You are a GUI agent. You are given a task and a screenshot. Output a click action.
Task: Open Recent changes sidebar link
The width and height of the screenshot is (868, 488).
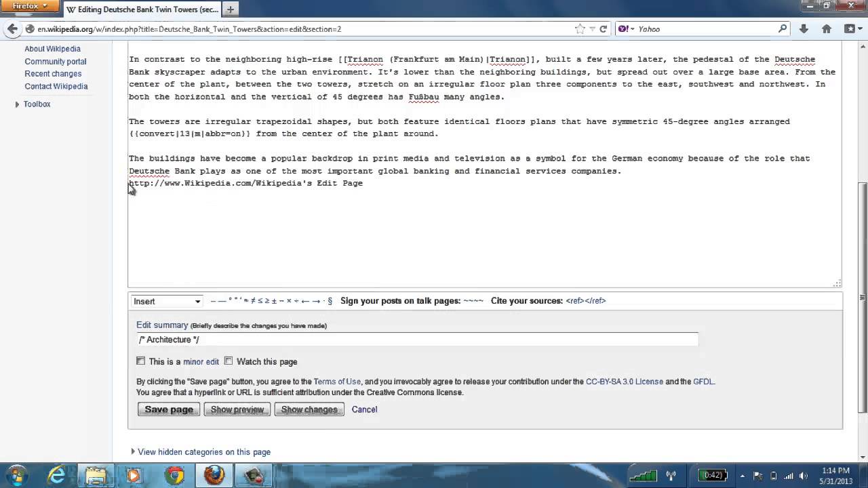(53, 74)
